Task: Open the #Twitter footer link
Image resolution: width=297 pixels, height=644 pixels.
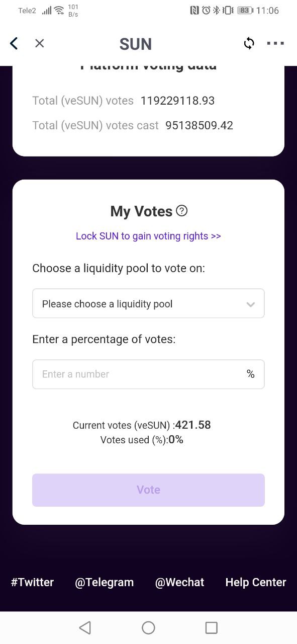Action: click(32, 582)
